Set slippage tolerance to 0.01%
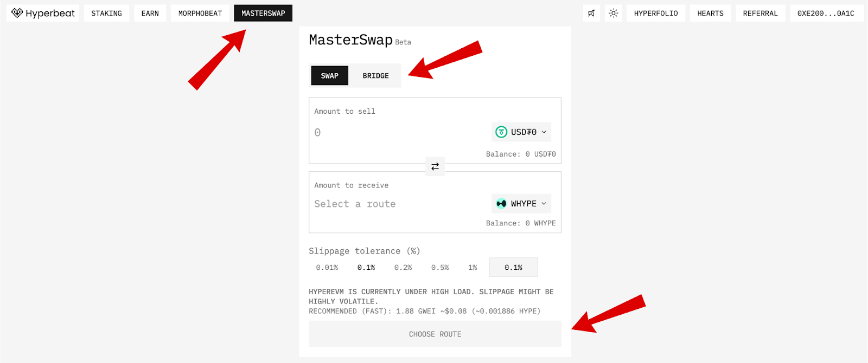This screenshot has width=868, height=363. tap(327, 268)
